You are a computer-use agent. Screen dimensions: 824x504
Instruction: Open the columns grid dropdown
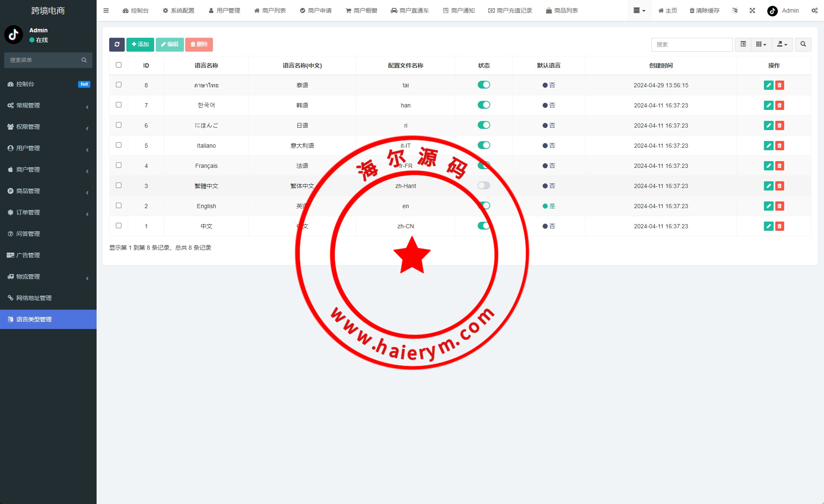(x=761, y=44)
